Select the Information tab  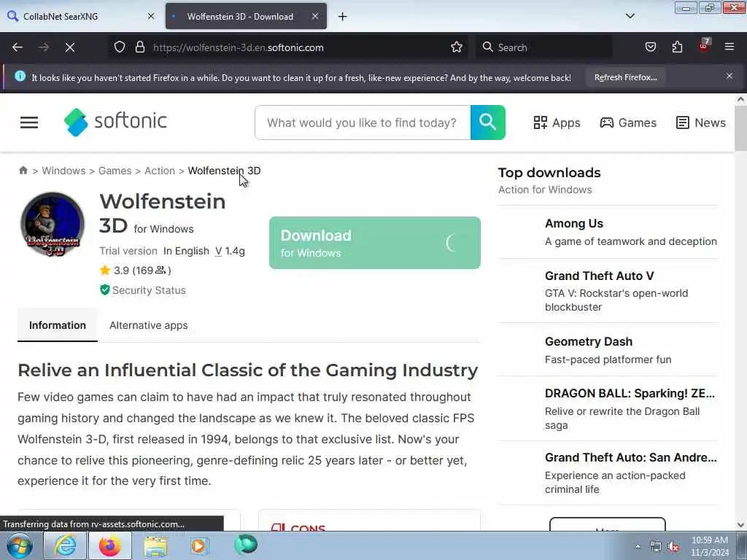coord(58,325)
